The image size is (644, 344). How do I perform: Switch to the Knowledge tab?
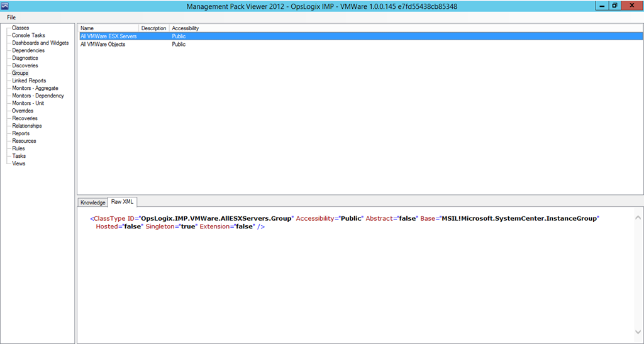point(92,203)
